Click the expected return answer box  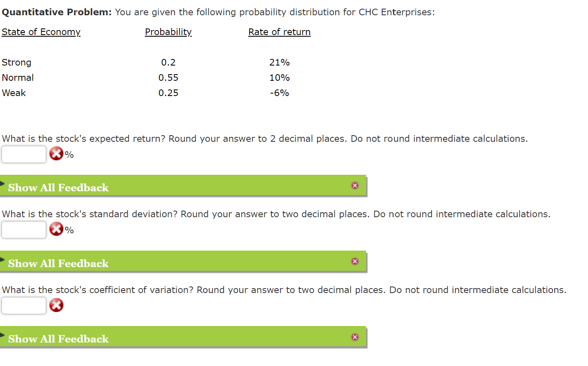(x=23, y=154)
